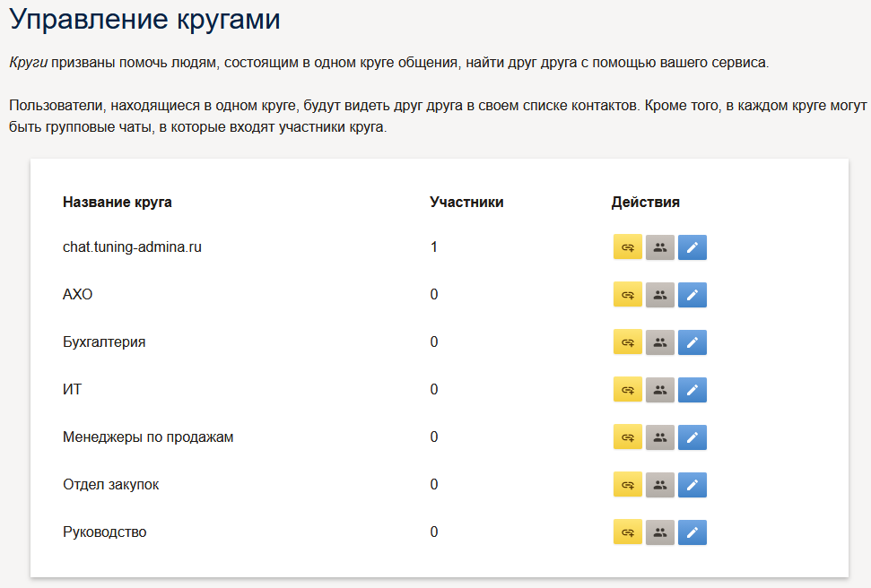The width and height of the screenshot is (871, 588).
Task: View members of the Бухгалтерия circle
Action: point(660,342)
